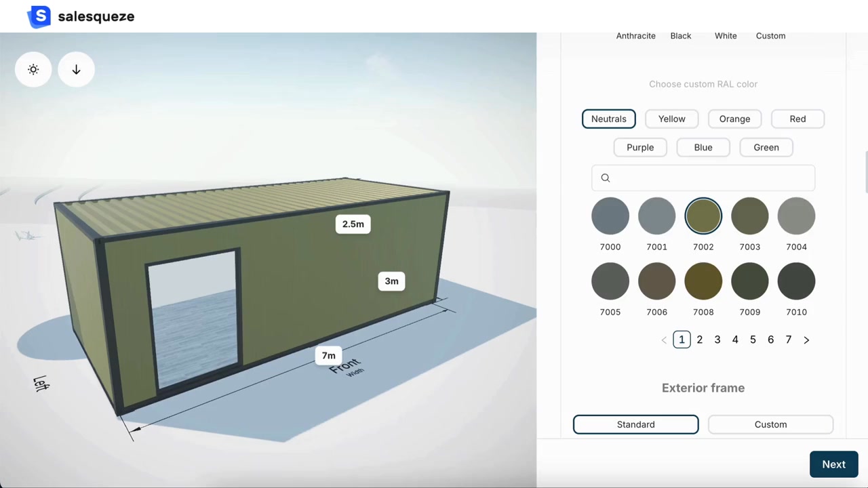Click the salesqueze logo icon
The image size is (868, 488).
(x=39, y=16)
